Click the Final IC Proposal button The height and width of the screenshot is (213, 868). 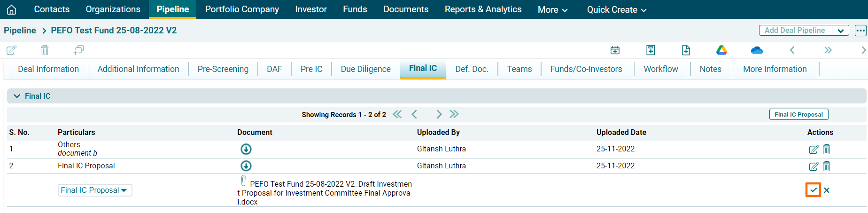[798, 114]
